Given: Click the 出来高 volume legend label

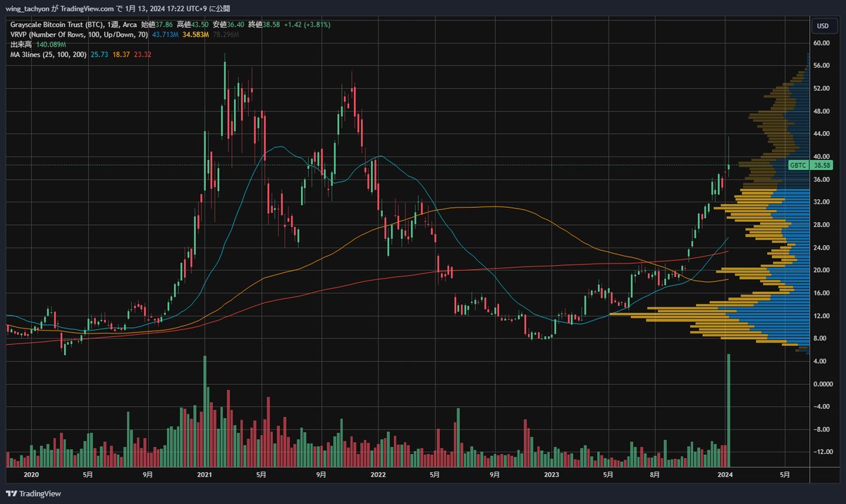Looking at the screenshot, I should 21,44.
